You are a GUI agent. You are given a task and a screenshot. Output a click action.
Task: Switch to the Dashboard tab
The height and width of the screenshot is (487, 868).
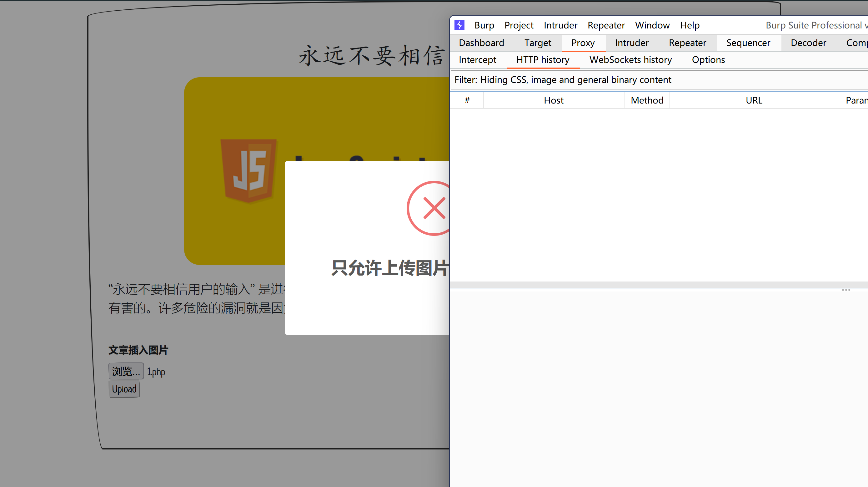click(481, 43)
